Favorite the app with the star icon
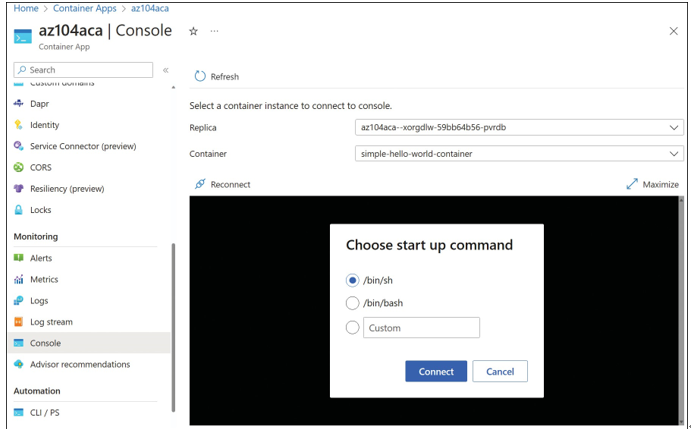Screen dimensions: 691x431 193,31
